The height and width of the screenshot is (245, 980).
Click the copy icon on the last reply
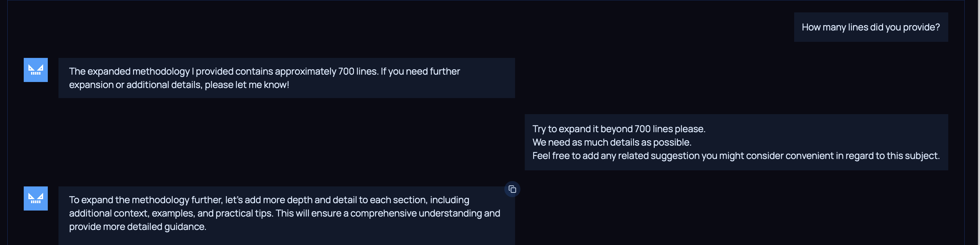512,189
